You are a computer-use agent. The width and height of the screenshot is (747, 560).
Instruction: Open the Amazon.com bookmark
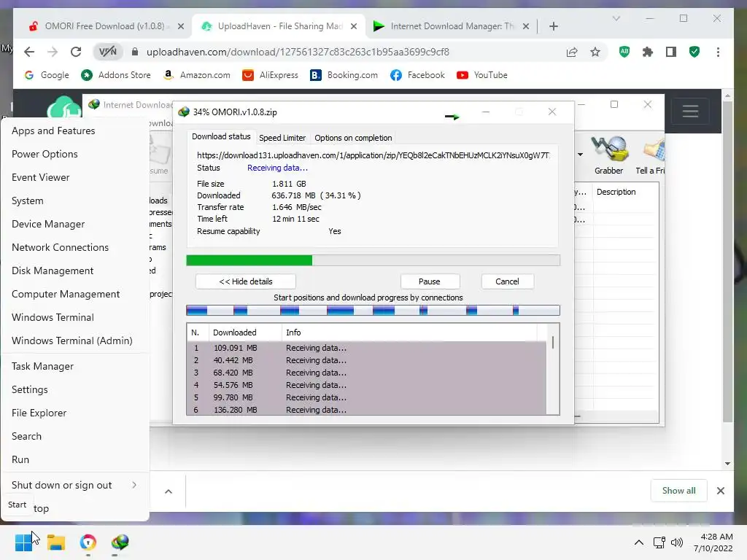pos(197,75)
